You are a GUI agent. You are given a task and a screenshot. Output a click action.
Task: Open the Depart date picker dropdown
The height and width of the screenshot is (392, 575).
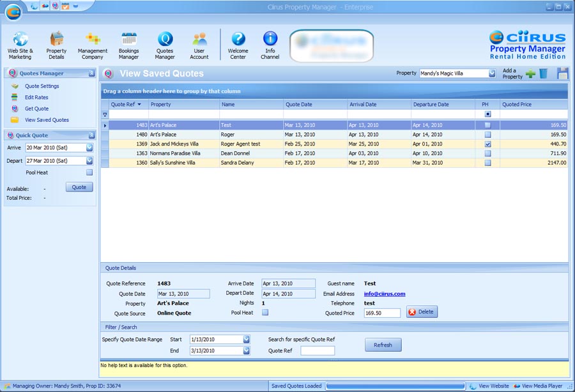click(x=89, y=161)
